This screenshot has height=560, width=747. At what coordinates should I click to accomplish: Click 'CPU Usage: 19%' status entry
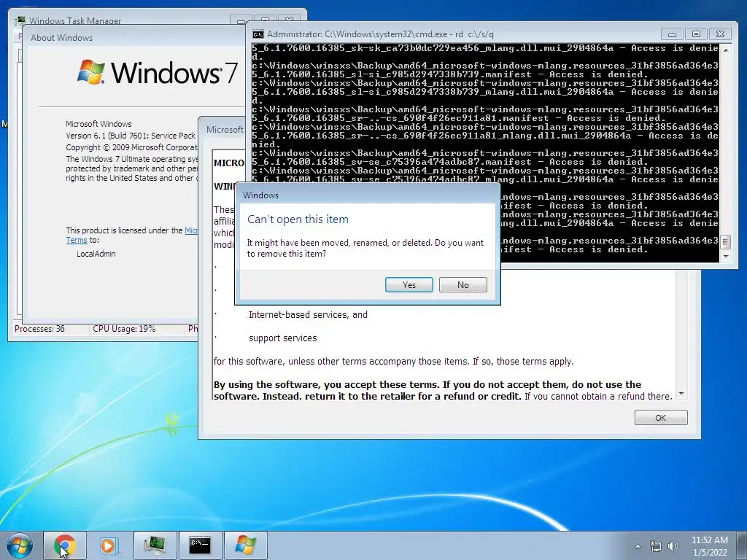coord(124,329)
